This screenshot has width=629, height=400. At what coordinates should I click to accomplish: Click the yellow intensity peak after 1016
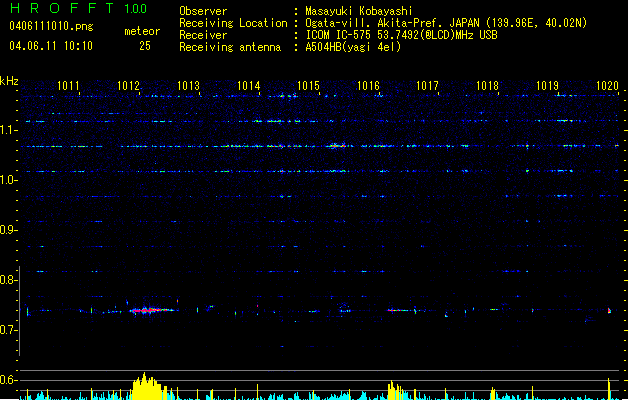[x=395, y=390]
